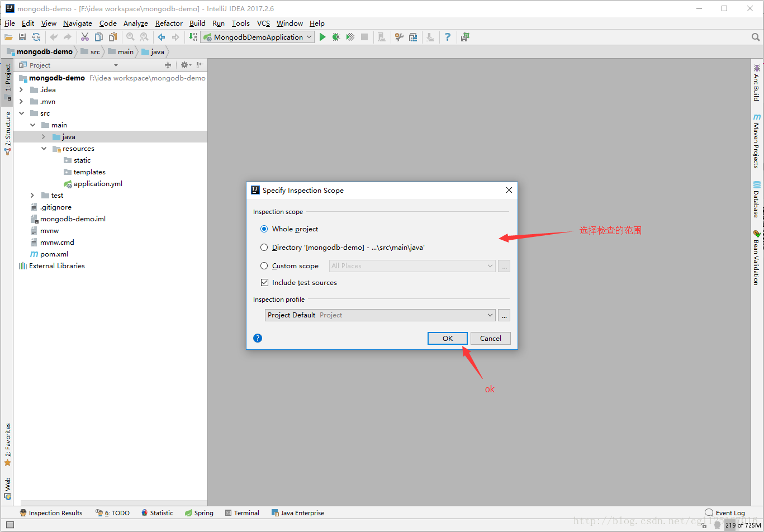Viewport: 764px width, 532px height.
Task: Click the Stop square toolbar icon
Action: click(364, 37)
